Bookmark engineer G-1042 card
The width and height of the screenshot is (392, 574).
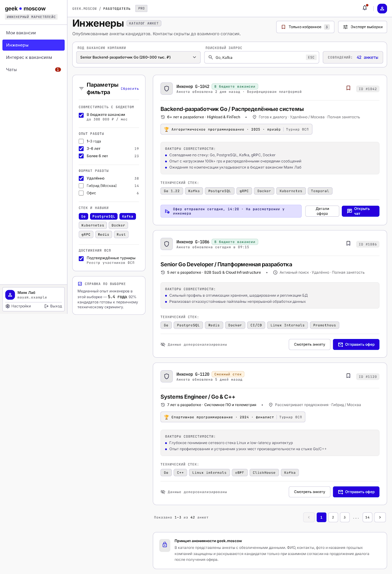pos(348,88)
